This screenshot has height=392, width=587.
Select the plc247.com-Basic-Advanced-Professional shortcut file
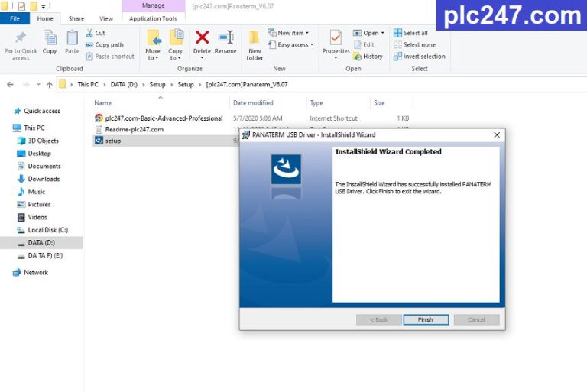164,118
